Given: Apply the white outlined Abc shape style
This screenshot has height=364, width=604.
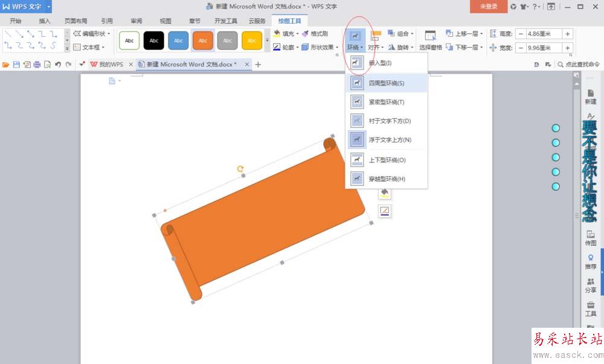Looking at the screenshot, I should [x=129, y=40].
